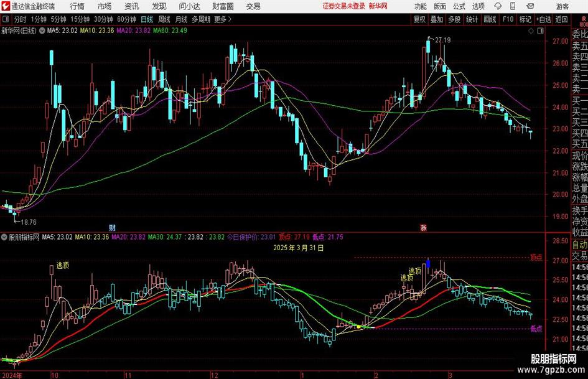Open the mail envelope icon
This screenshot has width=588, height=379.
click(530, 6)
